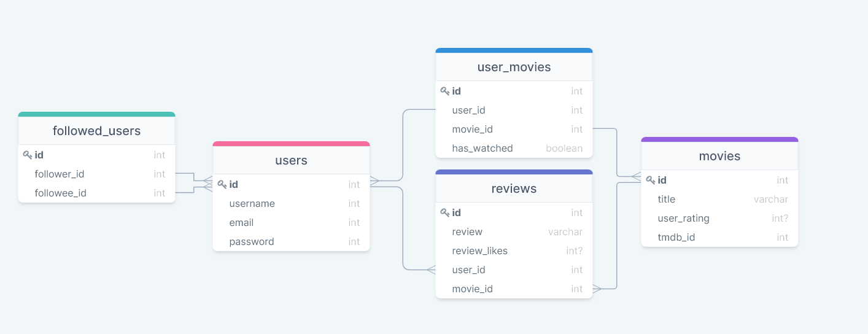Screen dimensions: 868x334
Task: Click the int type of users email field
Action: (354, 223)
